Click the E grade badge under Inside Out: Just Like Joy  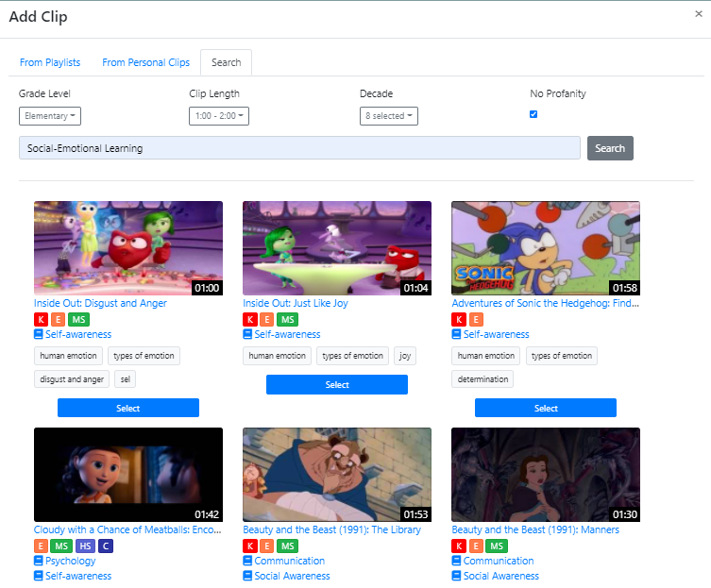[x=267, y=320]
